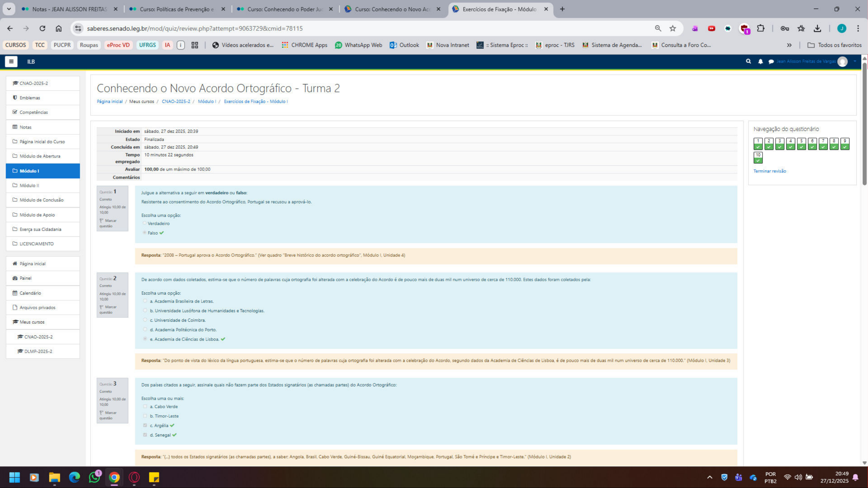The image size is (868, 488).
Task: Jump to question 10 in quiz navigation
Action: click(x=758, y=157)
